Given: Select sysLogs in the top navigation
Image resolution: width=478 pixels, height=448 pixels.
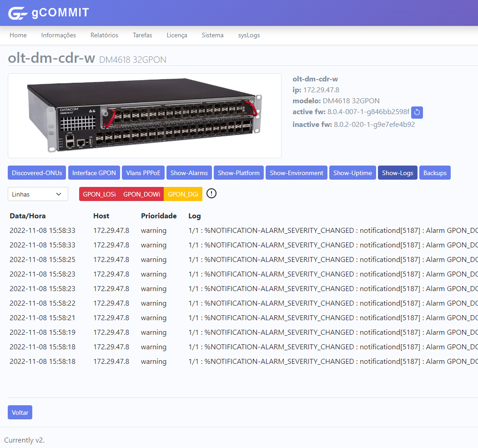Looking at the screenshot, I should click(249, 35).
